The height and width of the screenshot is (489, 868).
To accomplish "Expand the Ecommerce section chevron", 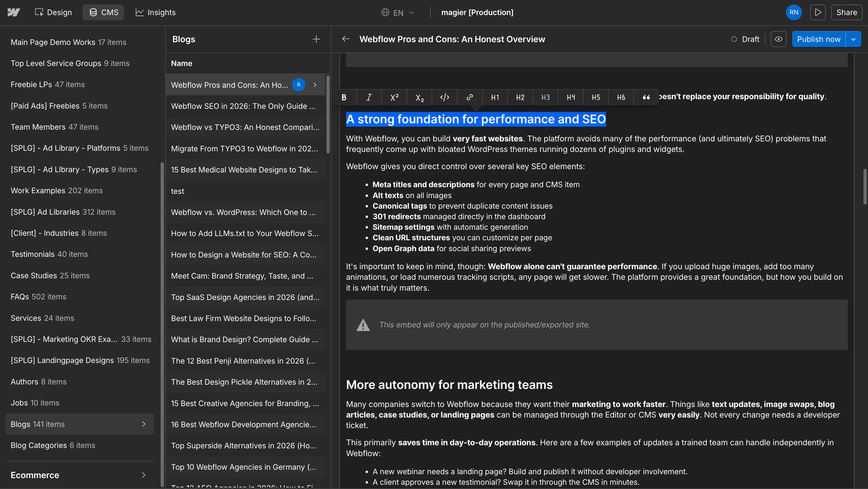I will pyautogui.click(x=143, y=475).
